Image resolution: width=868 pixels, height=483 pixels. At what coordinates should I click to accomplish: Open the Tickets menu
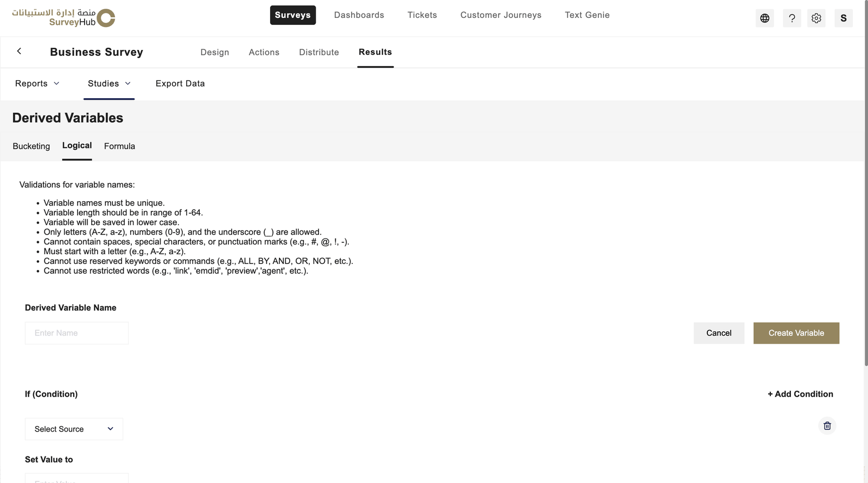pos(422,15)
